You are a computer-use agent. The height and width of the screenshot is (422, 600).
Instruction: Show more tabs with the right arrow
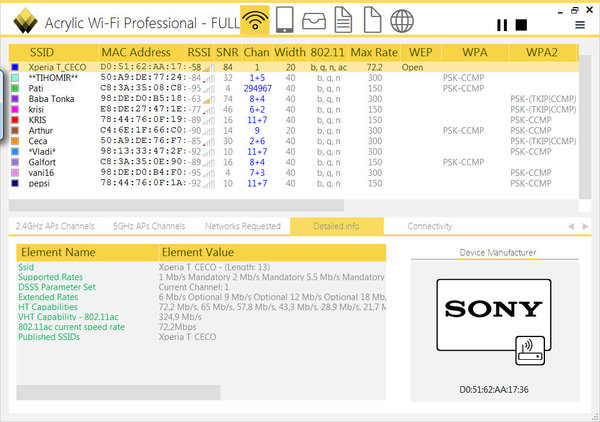(x=585, y=226)
